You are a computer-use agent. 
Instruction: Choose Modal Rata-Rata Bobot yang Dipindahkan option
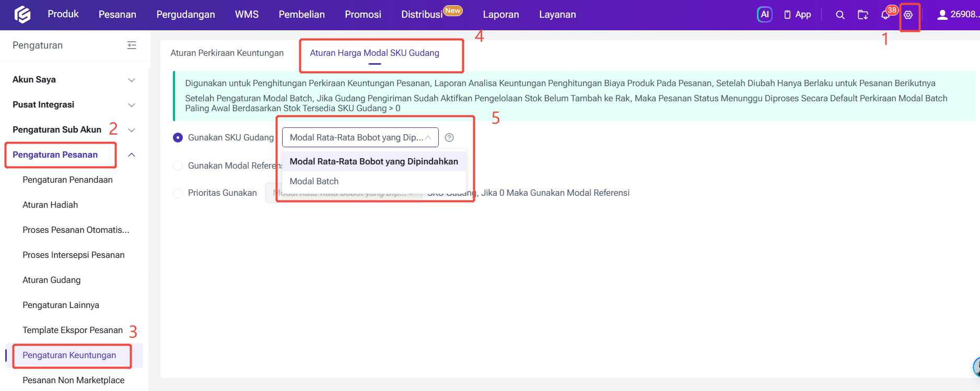coord(374,161)
